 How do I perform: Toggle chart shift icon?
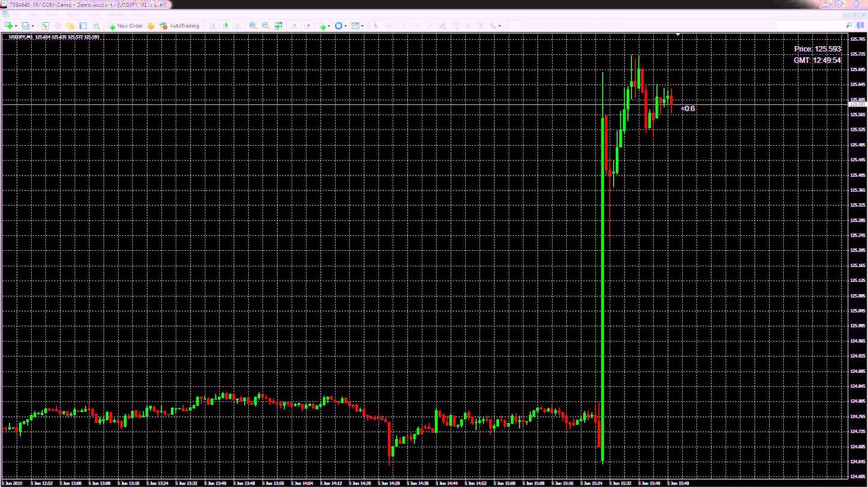(x=307, y=26)
